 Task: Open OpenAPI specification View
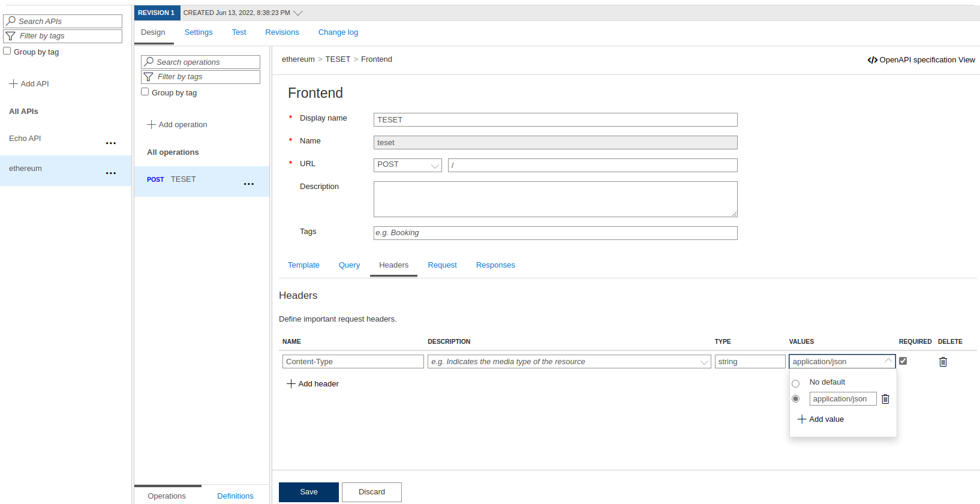point(921,60)
